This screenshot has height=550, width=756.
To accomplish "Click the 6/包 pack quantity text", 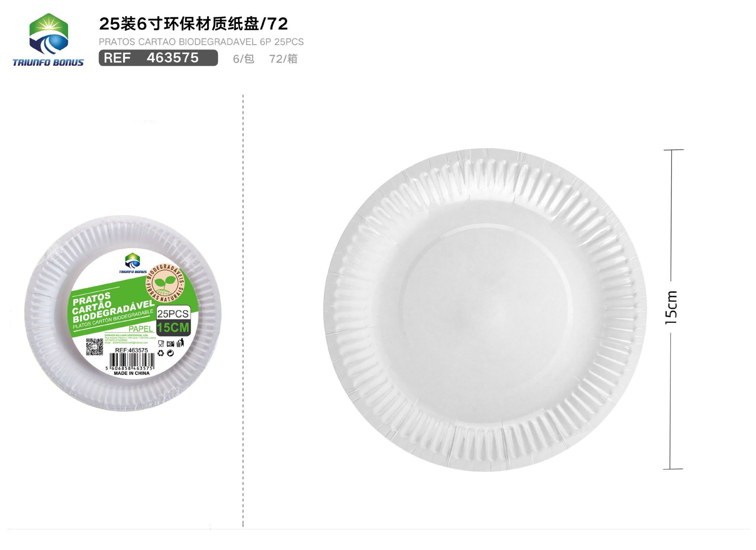I will pyautogui.click(x=243, y=59).
